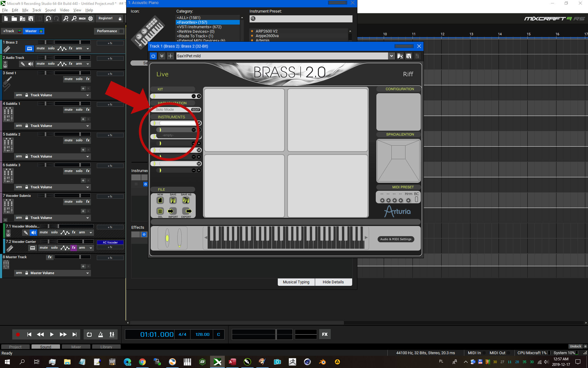Click SAVE AS icon in Brass FILE section
Image resolution: width=588 pixels, height=368 pixels.
(186, 200)
